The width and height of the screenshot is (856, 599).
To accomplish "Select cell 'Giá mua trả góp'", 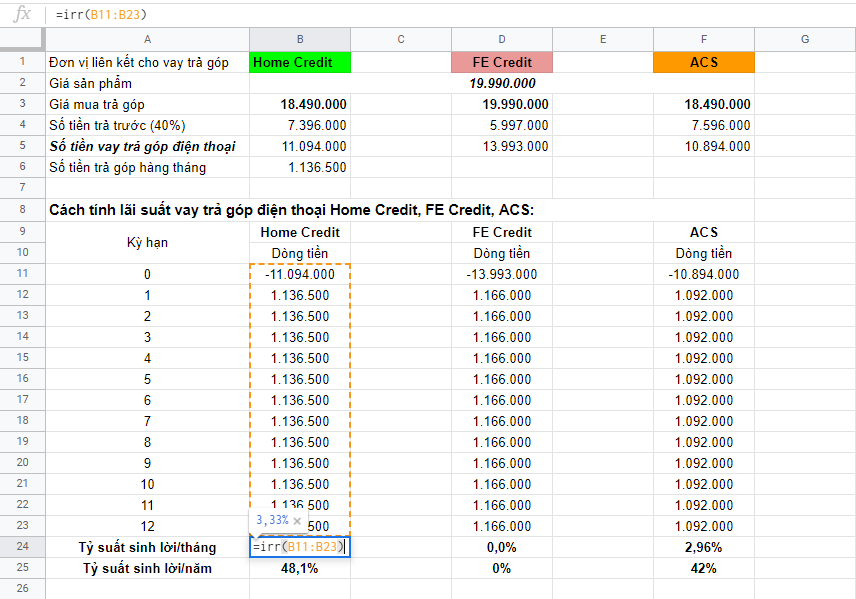I will (x=147, y=104).
